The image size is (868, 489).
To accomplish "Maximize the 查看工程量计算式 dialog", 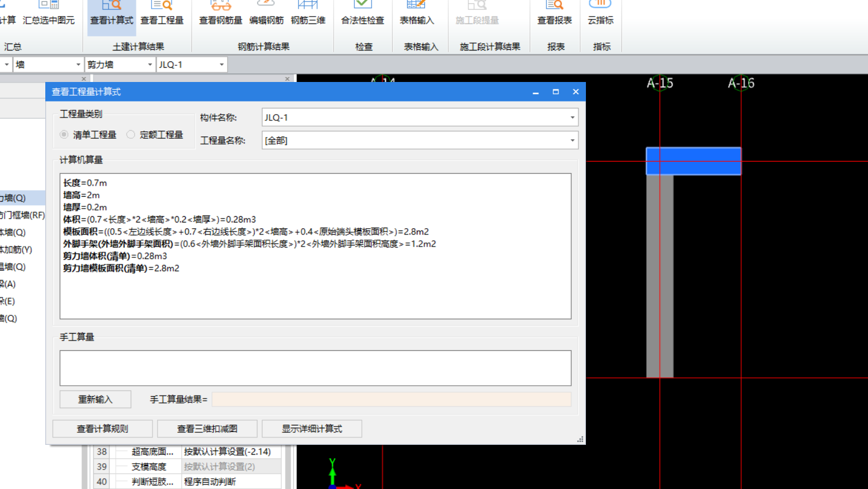I will pyautogui.click(x=556, y=92).
